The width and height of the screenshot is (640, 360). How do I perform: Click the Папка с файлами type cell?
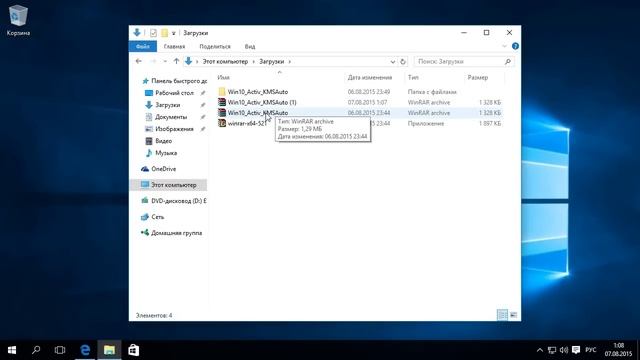click(x=432, y=92)
